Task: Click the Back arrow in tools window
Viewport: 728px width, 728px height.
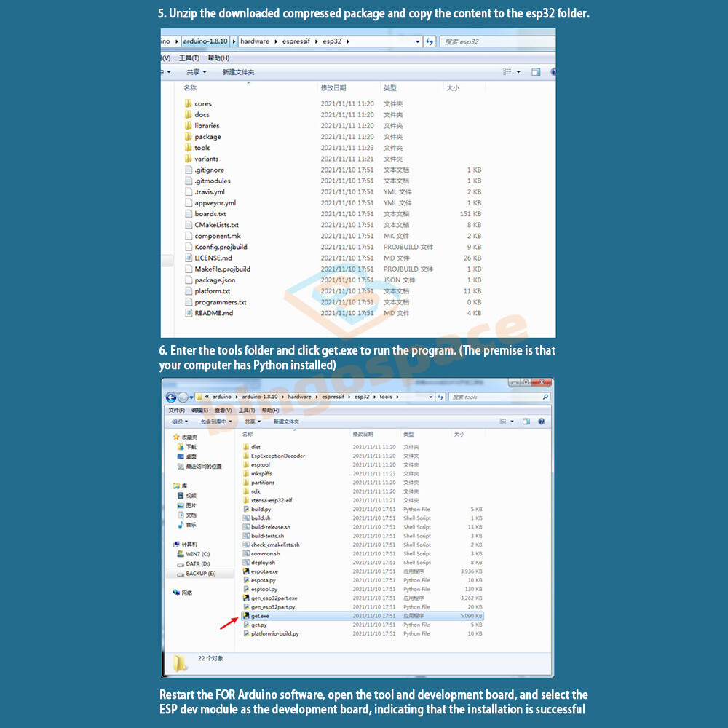Action: [171, 397]
